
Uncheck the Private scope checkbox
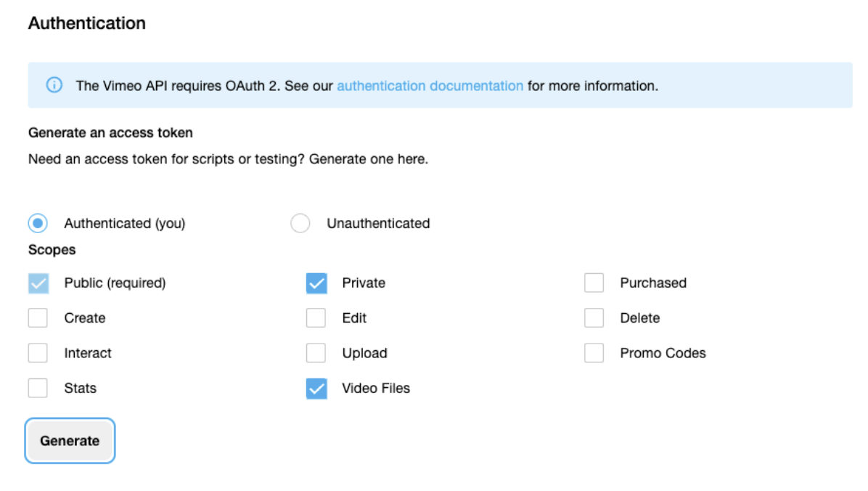316,283
